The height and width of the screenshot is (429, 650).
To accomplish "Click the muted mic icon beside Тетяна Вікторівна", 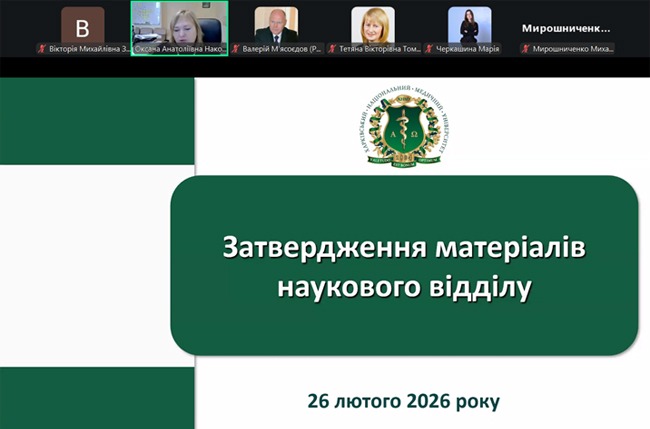I will coord(332,49).
